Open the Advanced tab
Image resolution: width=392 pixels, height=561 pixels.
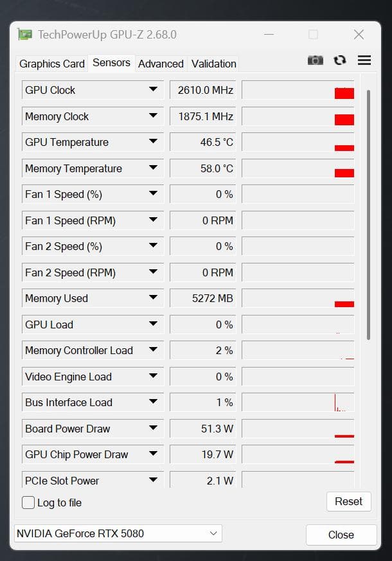click(x=161, y=64)
